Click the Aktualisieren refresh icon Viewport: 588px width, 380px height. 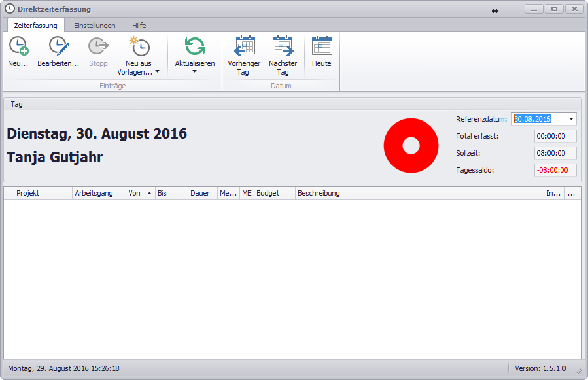195,46
